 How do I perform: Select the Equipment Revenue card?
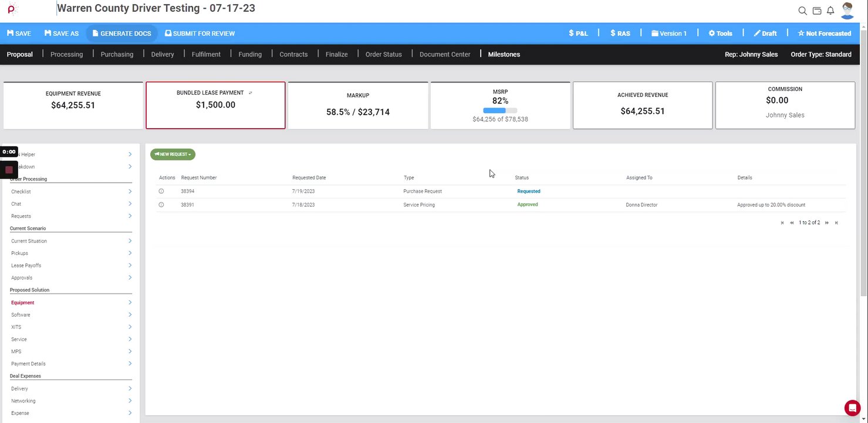tap(73, 105)
